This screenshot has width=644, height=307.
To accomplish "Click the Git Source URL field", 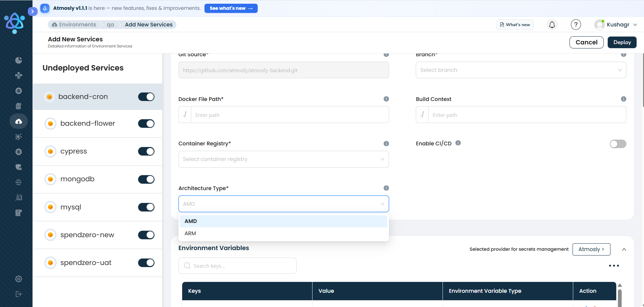I will coord(283,70).
